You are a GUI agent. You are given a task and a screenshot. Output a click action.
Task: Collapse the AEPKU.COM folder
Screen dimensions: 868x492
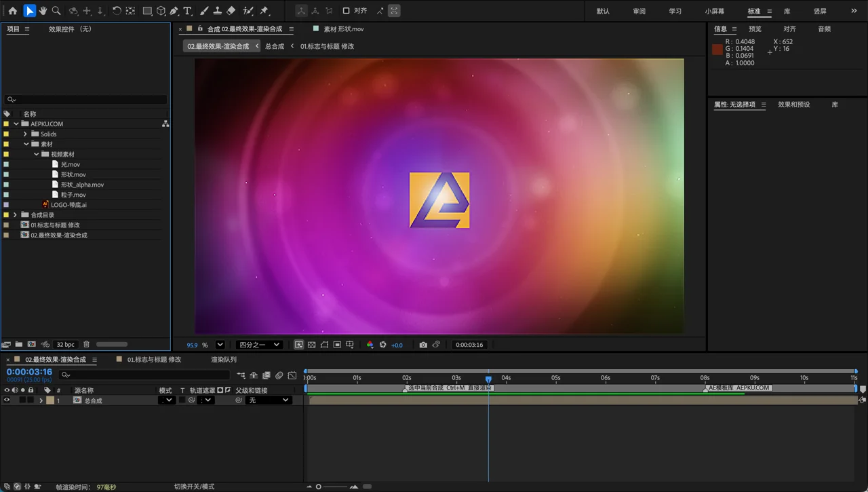(x=16, y=124)
